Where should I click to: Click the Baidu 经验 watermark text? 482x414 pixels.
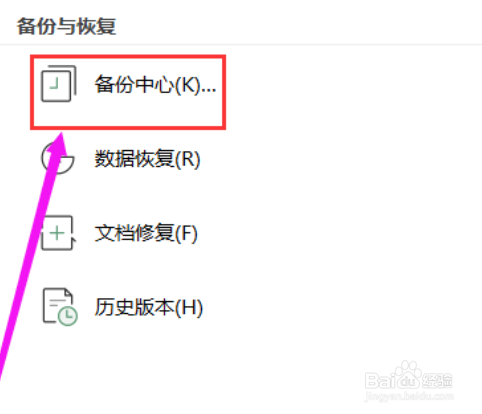pyautogui.click(x=437, y=381)
